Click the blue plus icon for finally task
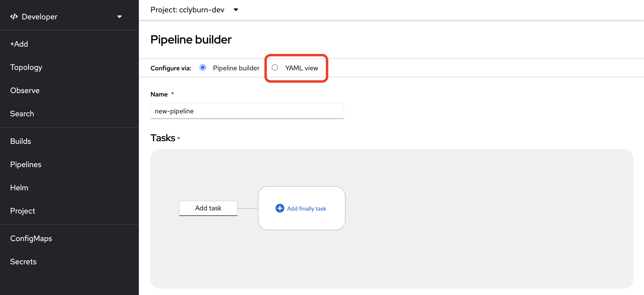The image size is (644, 295). pyautogui.click(x=279, y=208)
